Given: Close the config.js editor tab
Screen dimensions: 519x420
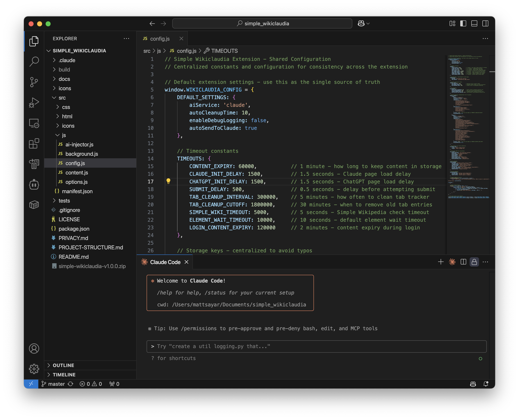Looking at the screenshot, I should click(181, 39).
